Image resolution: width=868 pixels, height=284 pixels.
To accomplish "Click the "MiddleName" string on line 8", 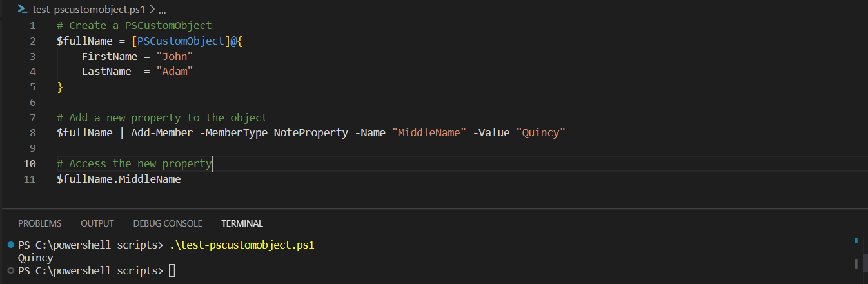I will tap(429, 133).
